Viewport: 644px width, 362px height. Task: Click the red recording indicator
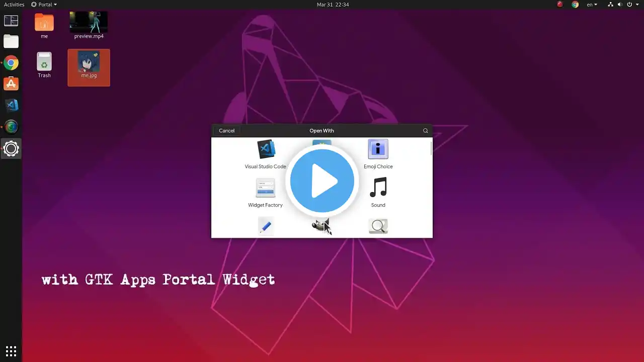coord(560,5)
